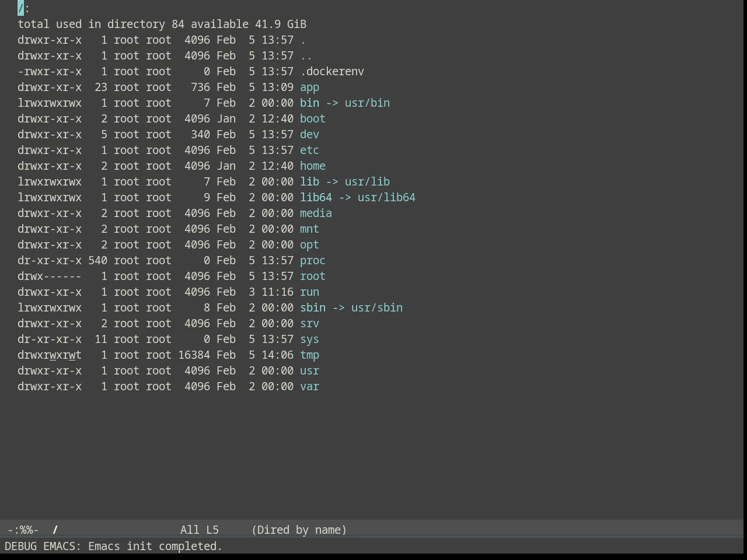This screenshot has height=560, width=747.
Task: Click the buffer name '/' in mode line
Action: click(x=55, y=530)
